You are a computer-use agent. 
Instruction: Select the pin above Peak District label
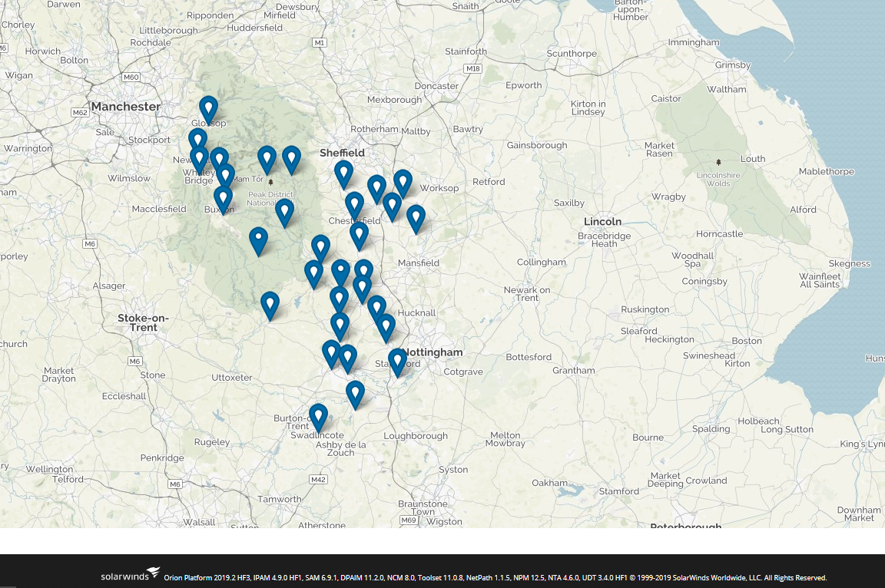[x=267, y=159]
